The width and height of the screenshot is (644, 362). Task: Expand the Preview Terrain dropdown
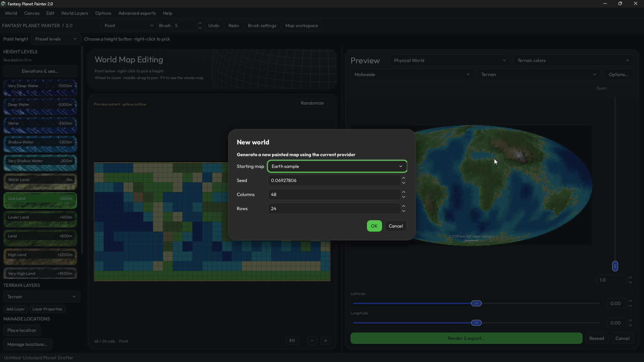tap(539, 74)
